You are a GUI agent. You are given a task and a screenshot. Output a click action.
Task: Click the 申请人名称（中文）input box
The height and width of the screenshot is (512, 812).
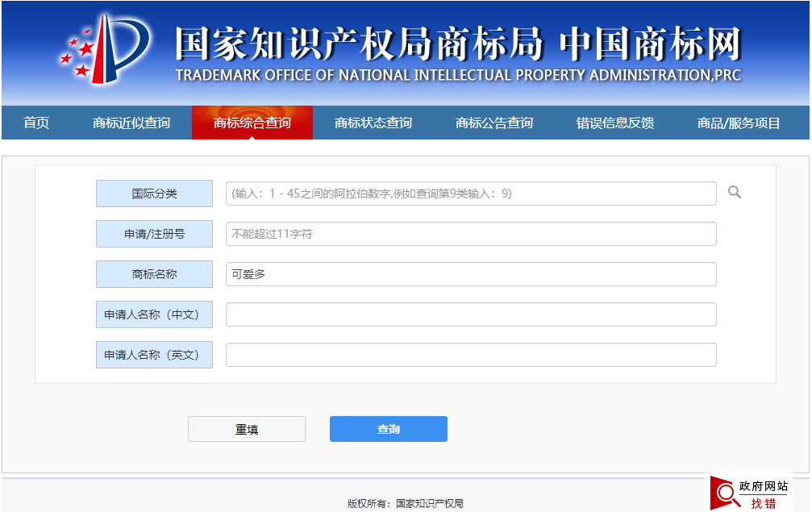[x=471, y=314]
